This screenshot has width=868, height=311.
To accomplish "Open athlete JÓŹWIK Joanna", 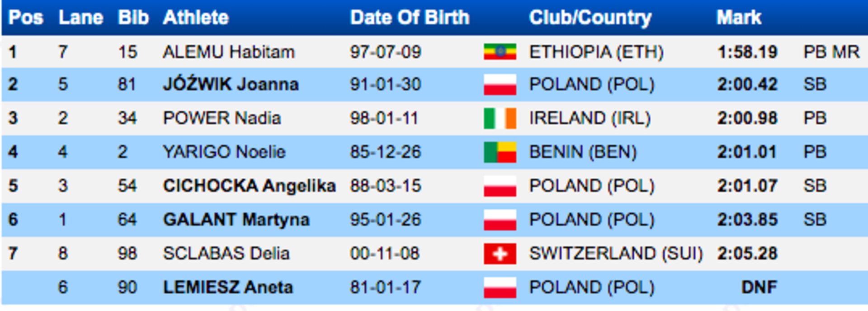I will click(231, 84).
